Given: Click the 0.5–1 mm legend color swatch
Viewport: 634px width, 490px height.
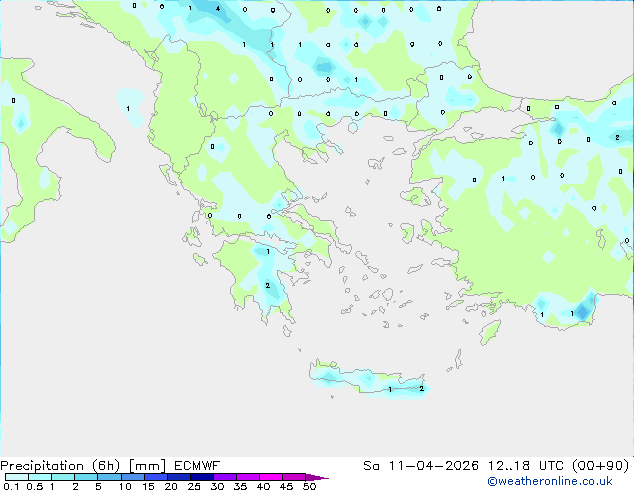Looking at the screenshot, I should point(40,477).
